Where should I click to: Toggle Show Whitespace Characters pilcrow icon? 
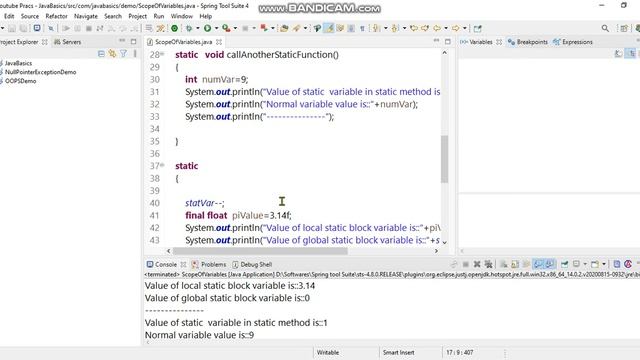[362, 28]
